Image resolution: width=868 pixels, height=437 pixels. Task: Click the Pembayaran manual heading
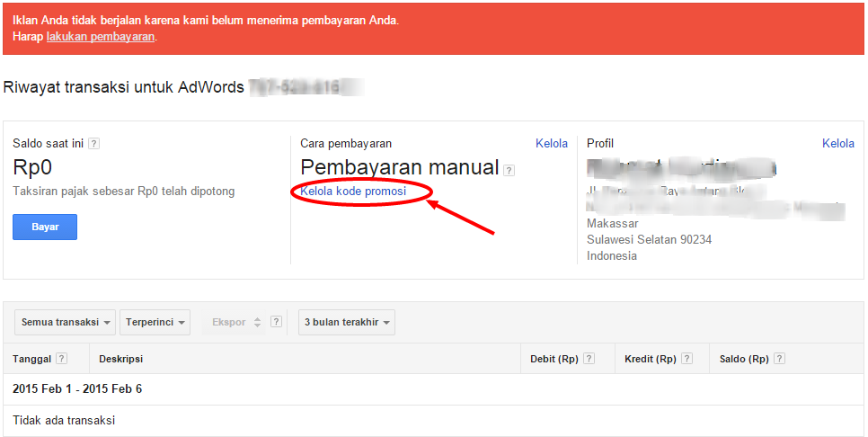pyautogui.click(x=400, y=167)
